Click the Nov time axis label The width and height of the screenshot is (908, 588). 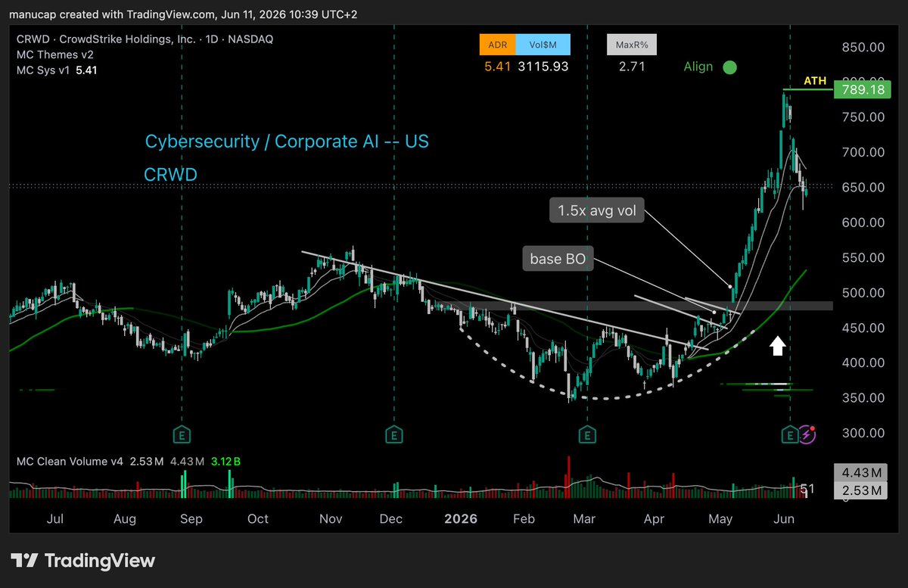click(331, 519)
